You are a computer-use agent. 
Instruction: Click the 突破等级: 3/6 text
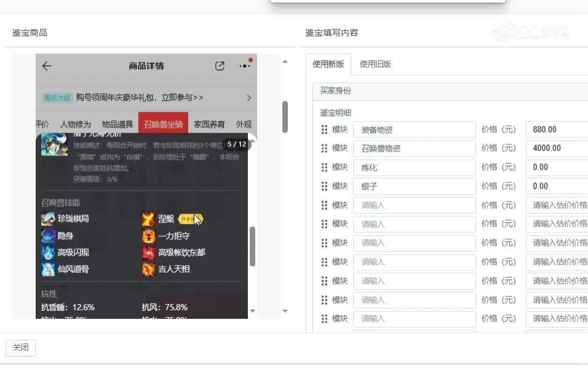point(95,179)
